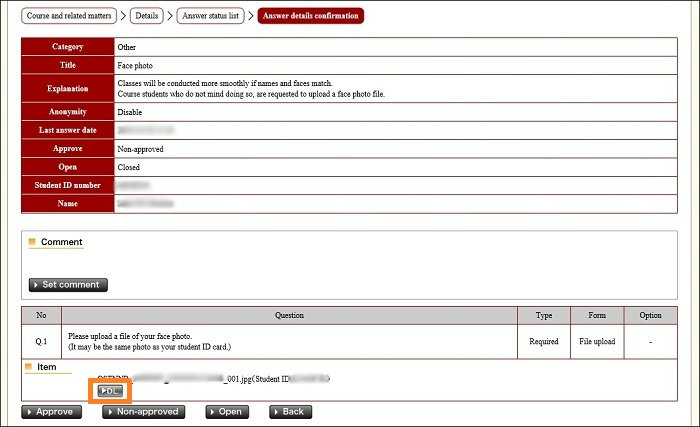
Task: Select Answer details confirmation breadcrumb
Action: point(310,15)
